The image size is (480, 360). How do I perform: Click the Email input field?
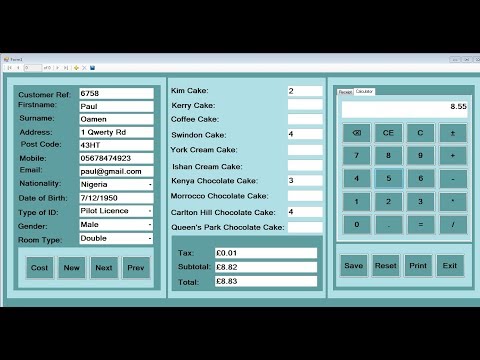click(116, 171)
